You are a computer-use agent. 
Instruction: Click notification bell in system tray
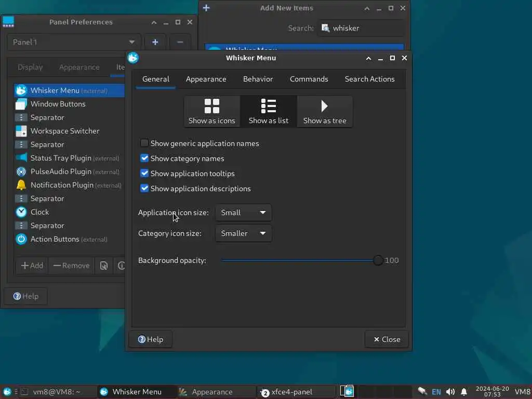[464, 392]
